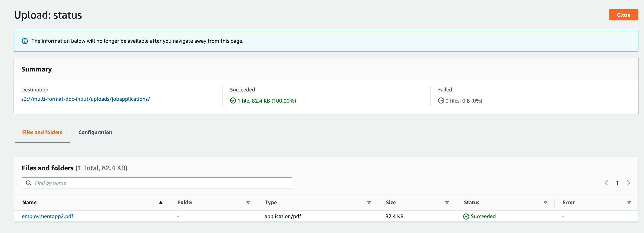
Task: Sort the Folder column with its arrow
Action: click(x=248, y=203)
